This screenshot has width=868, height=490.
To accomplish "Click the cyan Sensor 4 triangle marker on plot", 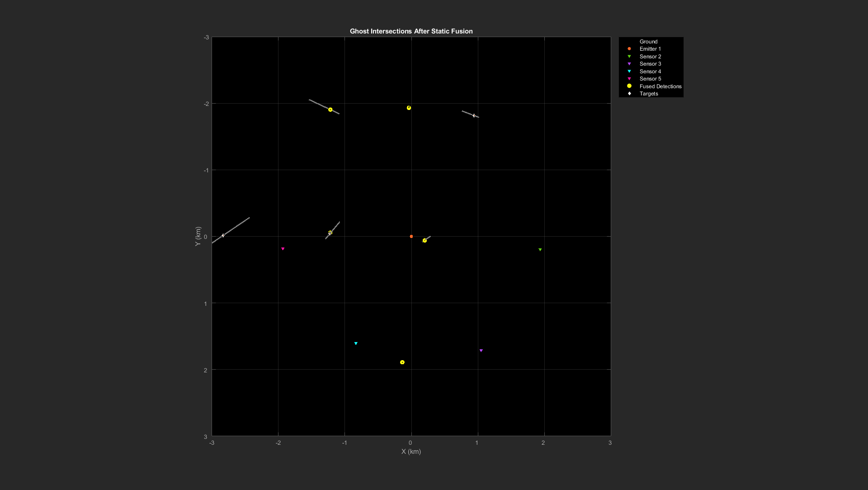I will tap(356, 343).
